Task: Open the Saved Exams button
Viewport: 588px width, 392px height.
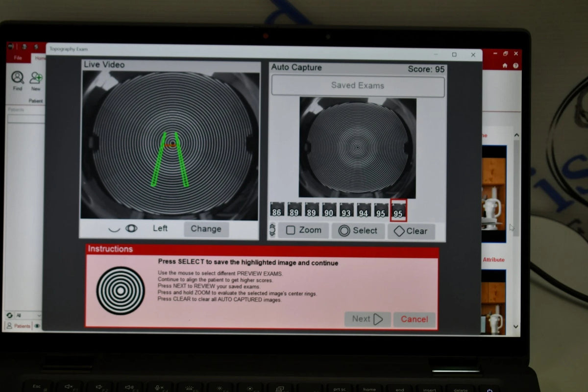Action: coord(358,86)
